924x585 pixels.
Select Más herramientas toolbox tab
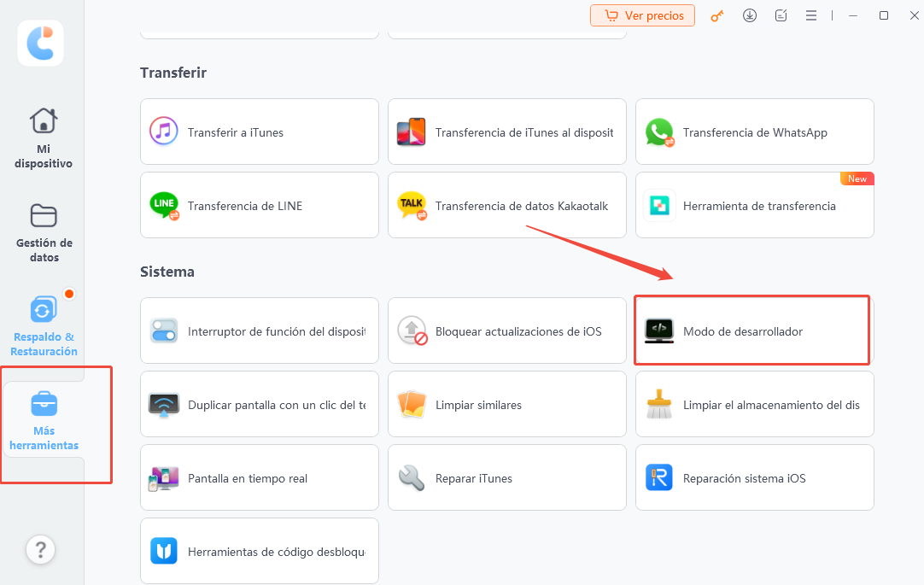point(44,421)
